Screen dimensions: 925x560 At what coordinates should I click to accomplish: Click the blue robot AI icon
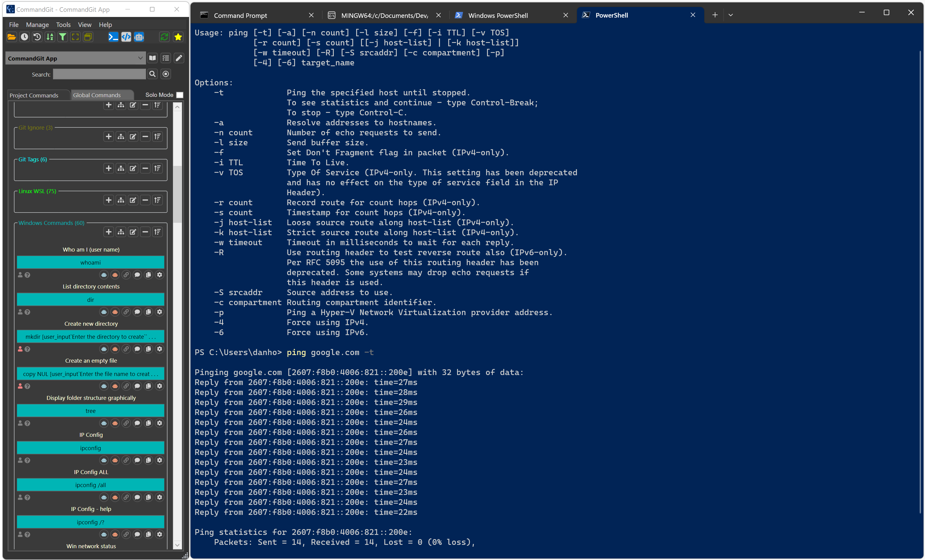click(x=139, y=37)
